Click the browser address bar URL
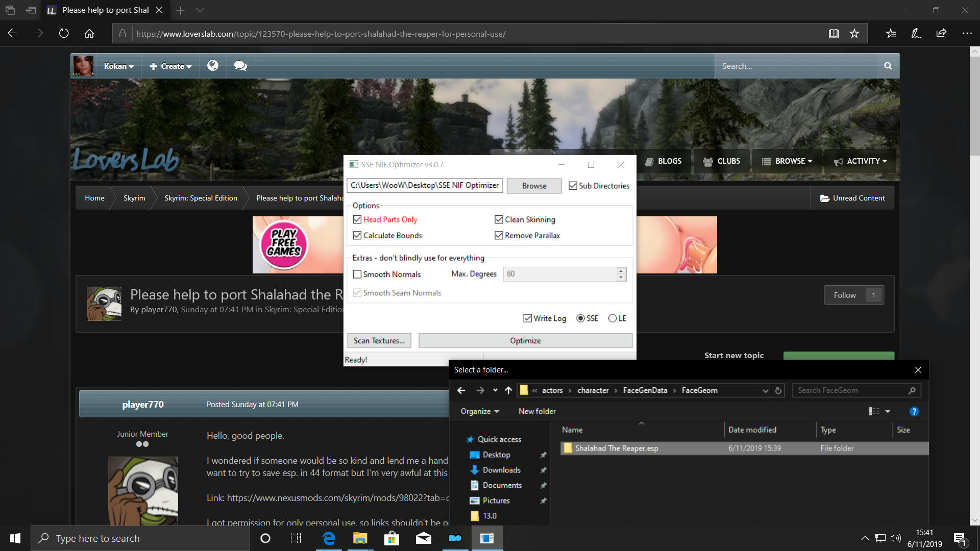980x551 pixels. coord(321,34)
